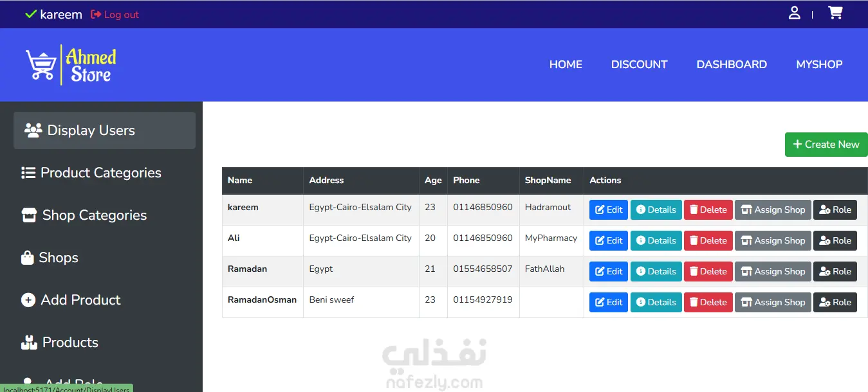Assign Shop to RamadanOsman

click(773, 302)
